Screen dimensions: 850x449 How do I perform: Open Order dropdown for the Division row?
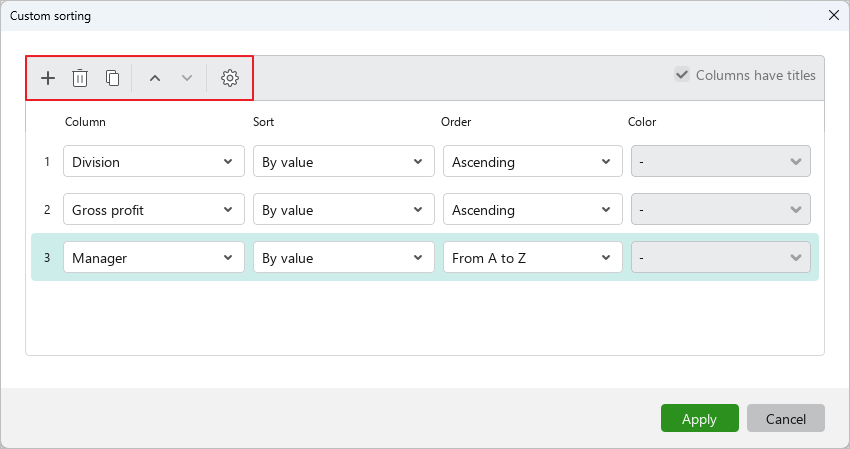(x=533, y=161)
